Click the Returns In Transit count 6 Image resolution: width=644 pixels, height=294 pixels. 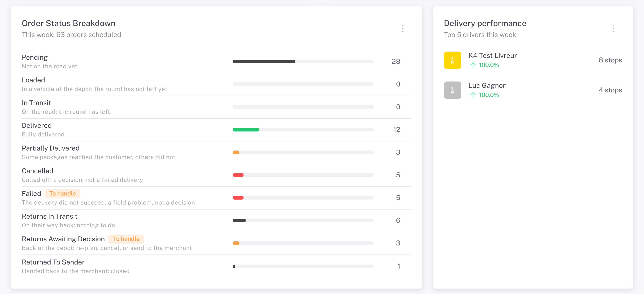point(398,220)
